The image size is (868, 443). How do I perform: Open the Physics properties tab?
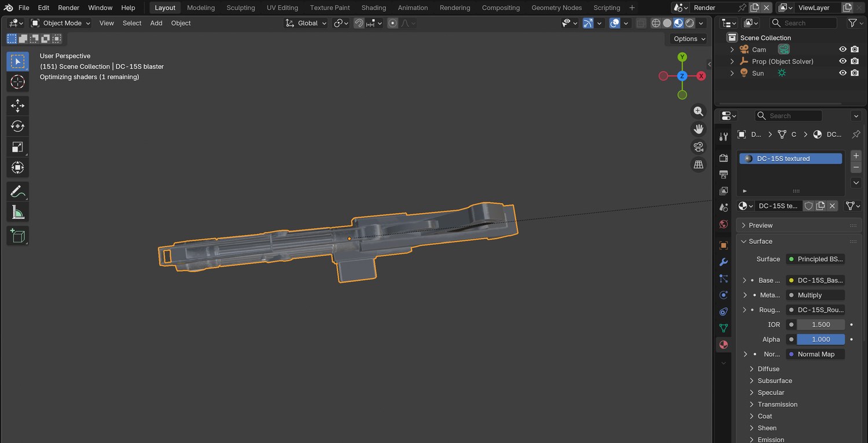(723, 295)
